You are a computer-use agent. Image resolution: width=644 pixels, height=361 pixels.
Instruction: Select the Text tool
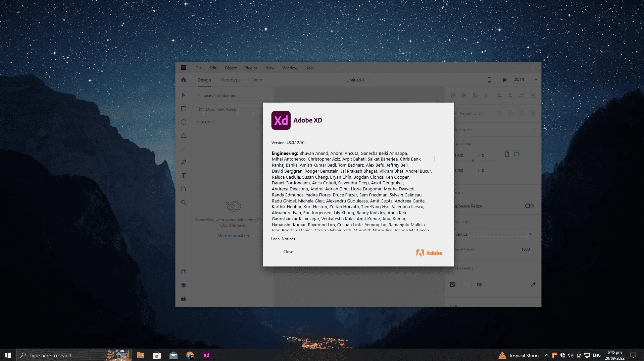tap(184, 176)
